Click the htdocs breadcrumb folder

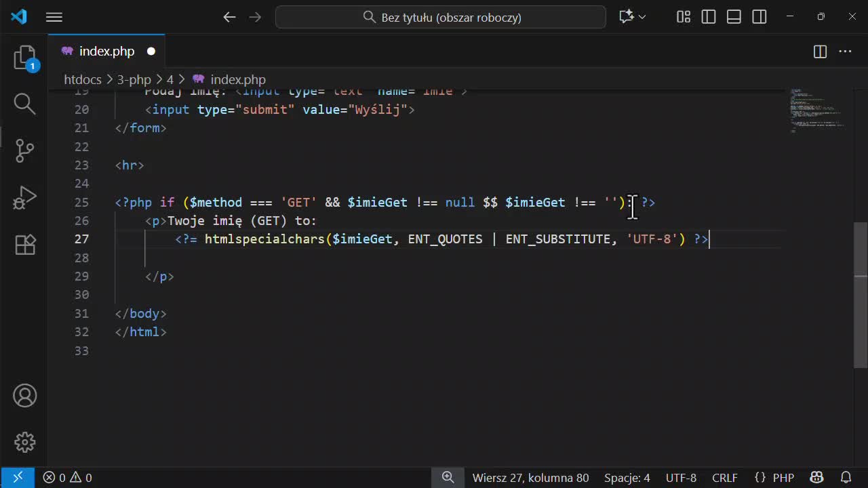coord(82,79)
